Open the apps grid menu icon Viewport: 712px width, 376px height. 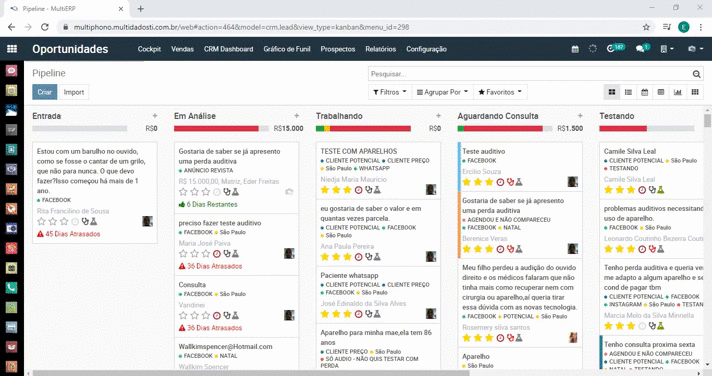(x=12, y=49)
